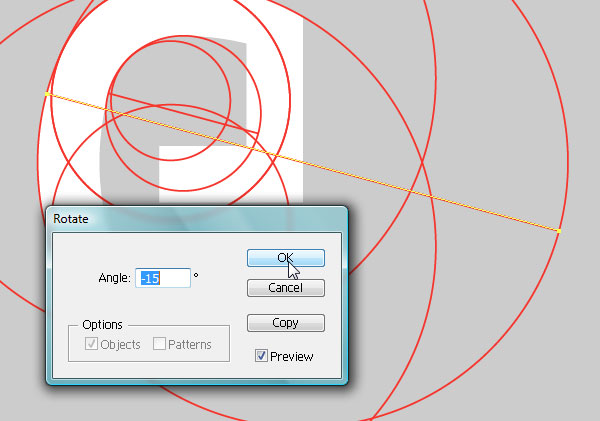Toggle the Patterns checkbox under Options
The image size is (600, 421).
pyautogui.click(x=159, y=344)
